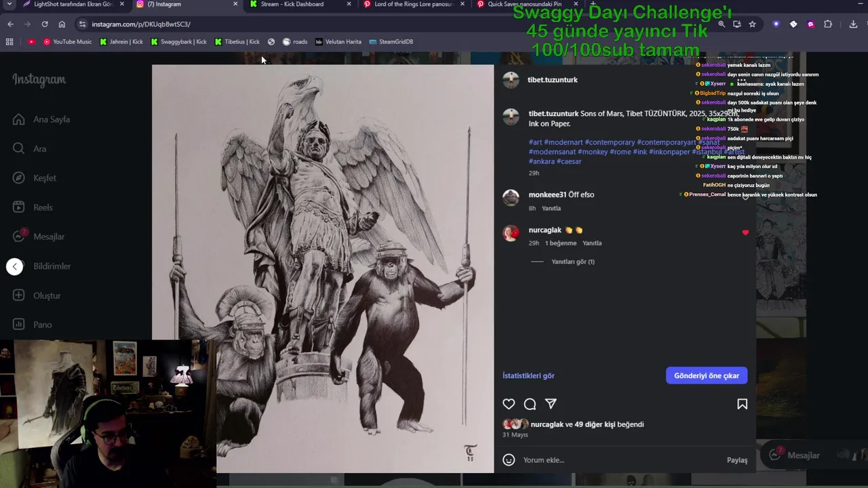Save the post with the bookmark icon

click(743, 404)
